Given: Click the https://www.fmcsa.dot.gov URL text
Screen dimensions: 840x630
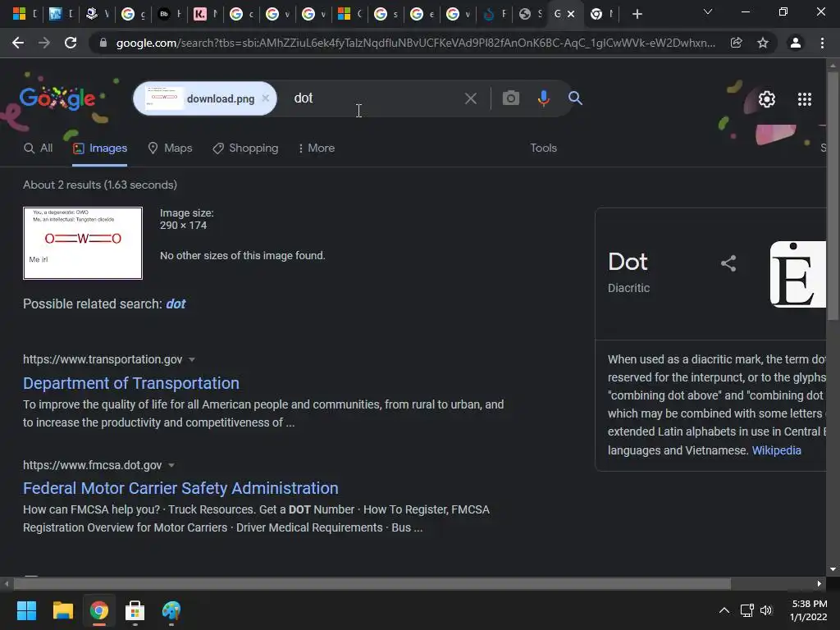Looking at the screenshot, I should [92, 465].
